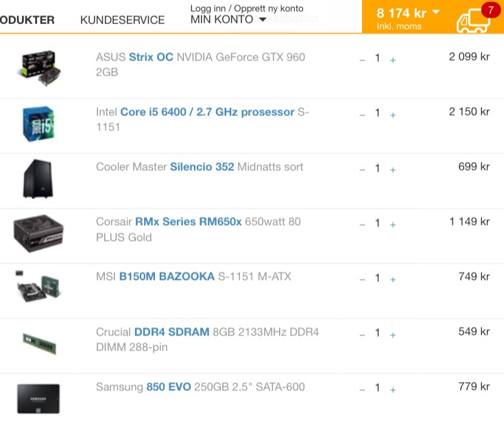Increase quantity of Cooler Master Silencio 352
Image resolution: width=504 pixels, height=422 pixels.
[x=393, y=170]
